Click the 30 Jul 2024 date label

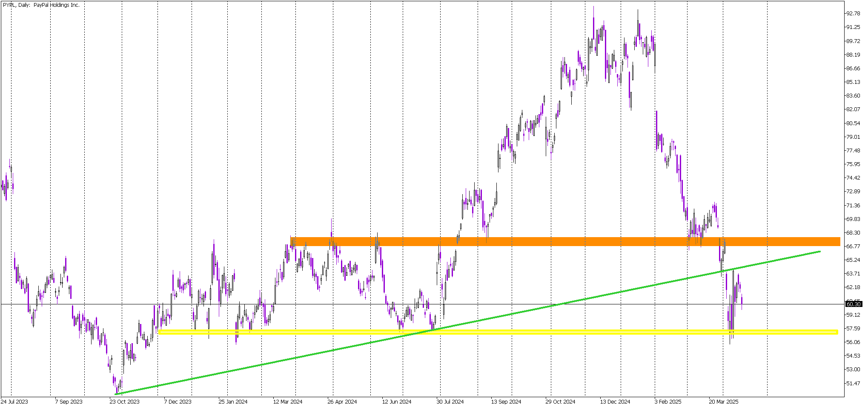click(450, 401)
